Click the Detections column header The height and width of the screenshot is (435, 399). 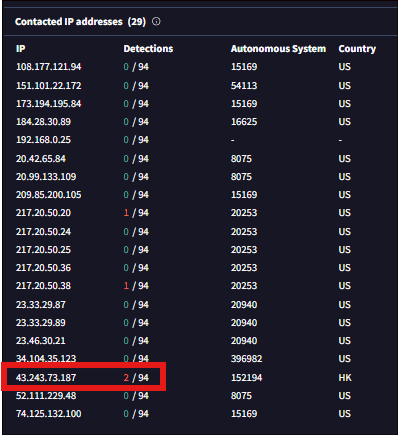coord(148,49)
